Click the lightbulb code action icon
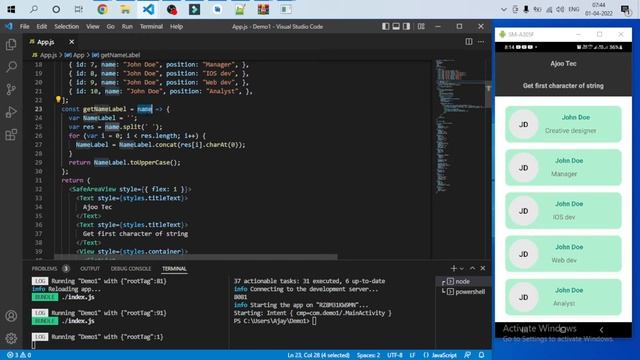 (x=58, y=99)
